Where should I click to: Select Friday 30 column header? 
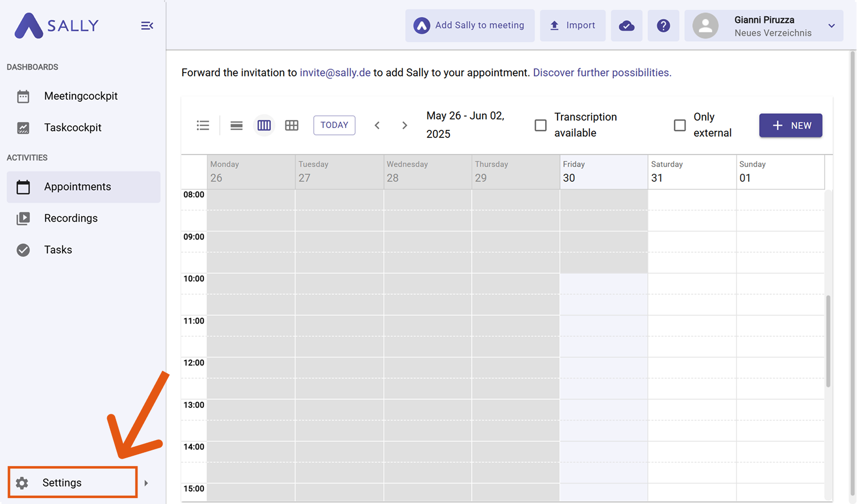tap(604, 172)
